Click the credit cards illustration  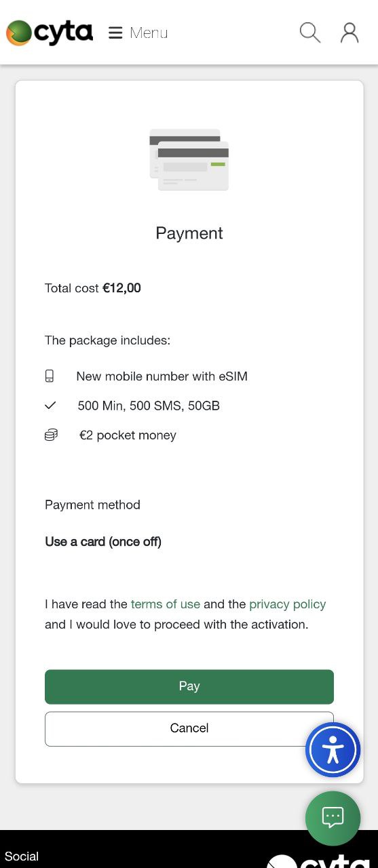189,159
